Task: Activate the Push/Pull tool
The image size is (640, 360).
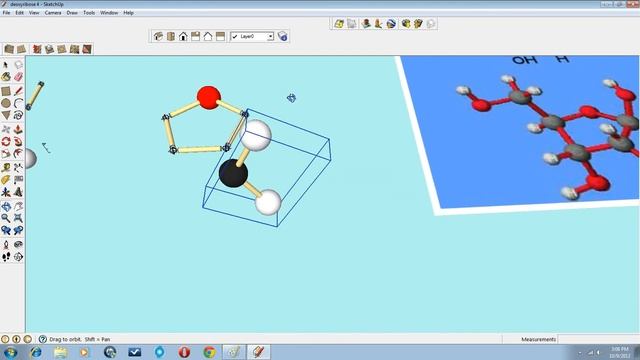Action: coord(18,129)
